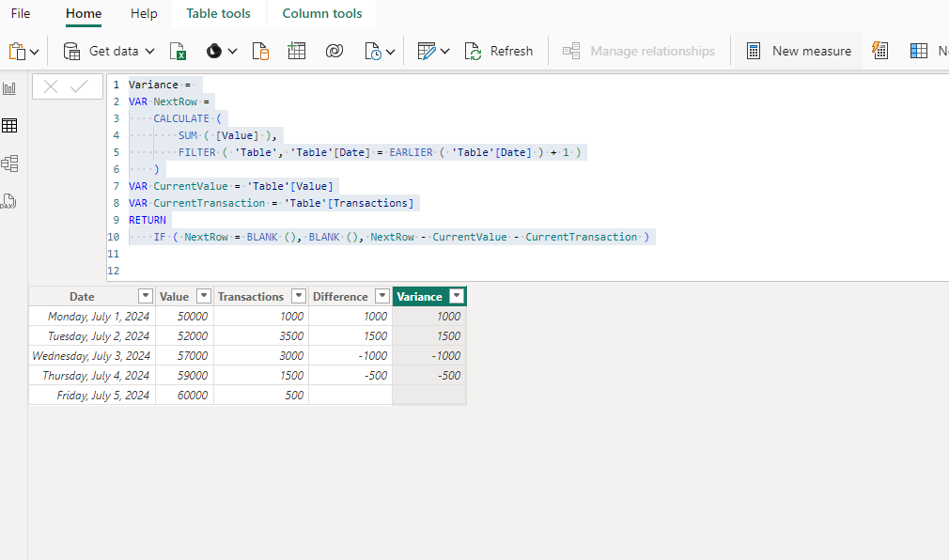
Task: Open DAX query view in sidebar
Action: [8, 201]
